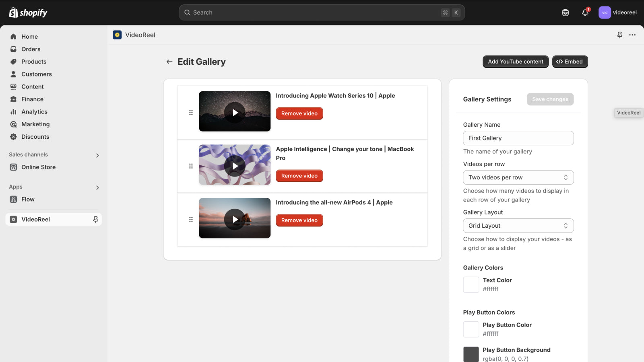This screenshot has height=362, width=644.
Task: Open the Text Color swatch
Action: pos(471,284)
